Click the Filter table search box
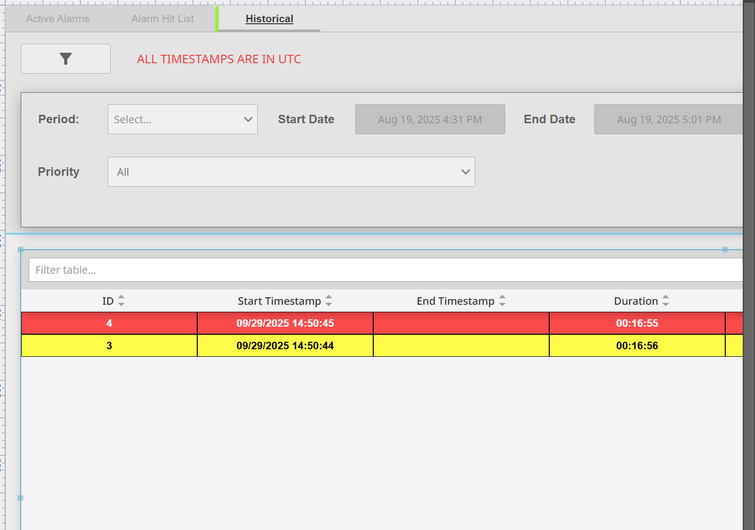 (385, 270)
